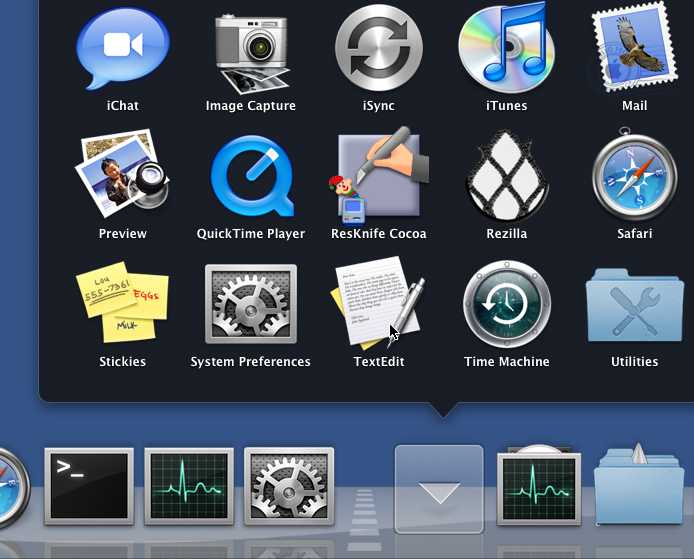Open iChat from the applications grid
The image size is (694, 559).
(123, 50)
